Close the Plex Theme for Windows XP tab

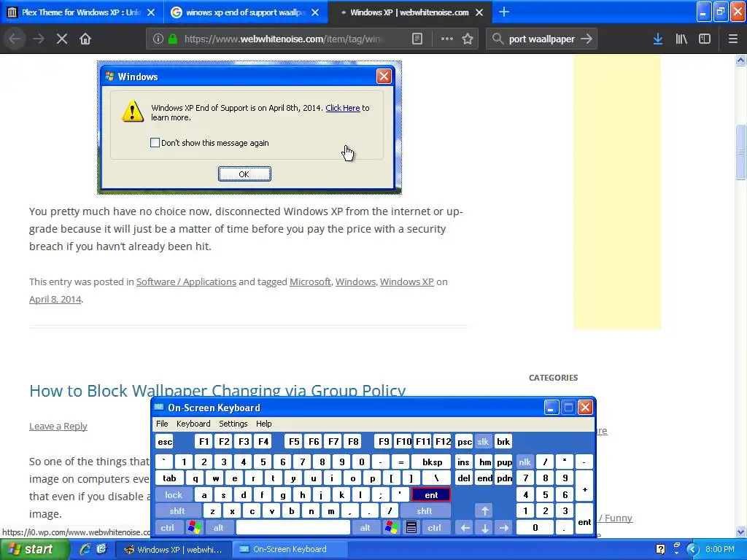point(151,12)
